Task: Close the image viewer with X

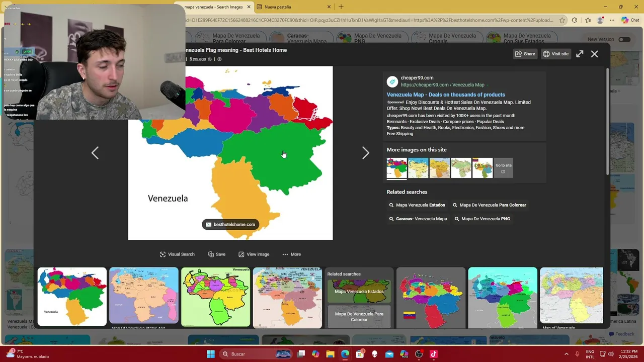Action: tap(595, 54)
